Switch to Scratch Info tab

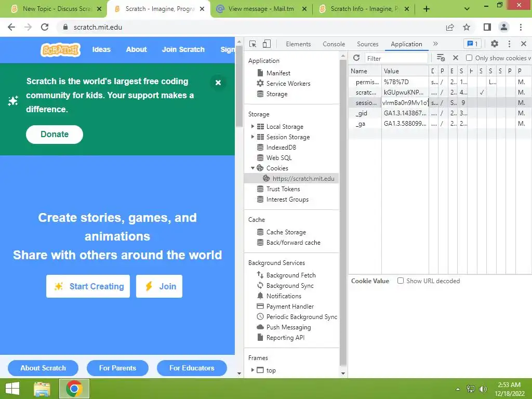364,9
